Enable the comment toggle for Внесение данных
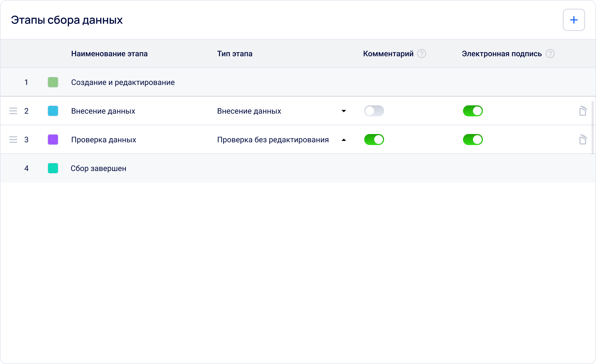 (374, 111)
